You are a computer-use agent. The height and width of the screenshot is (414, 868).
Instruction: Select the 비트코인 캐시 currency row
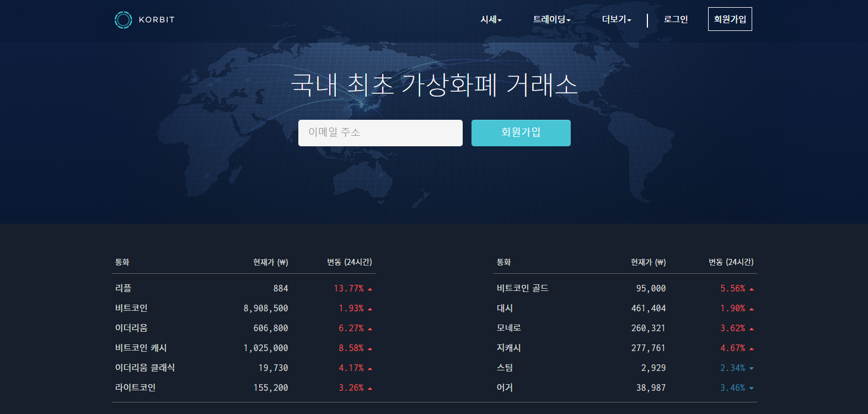pos(244,348)
